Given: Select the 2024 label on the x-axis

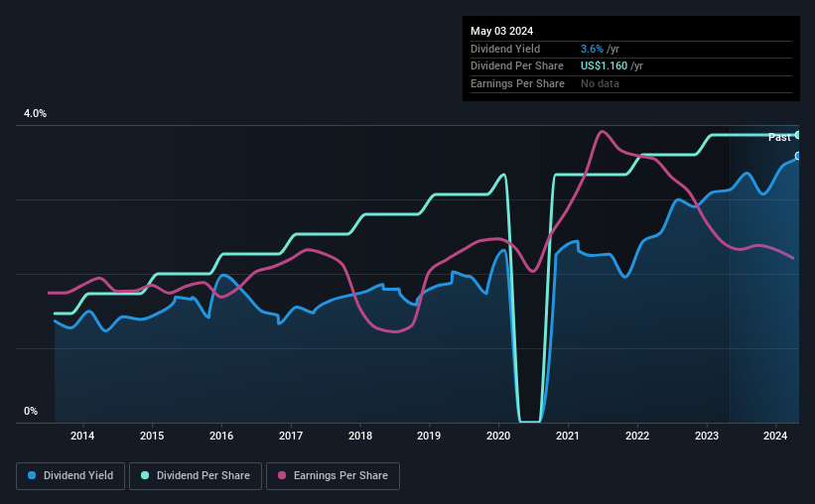Looking at the screenshot, I should (x=775, y=436).
